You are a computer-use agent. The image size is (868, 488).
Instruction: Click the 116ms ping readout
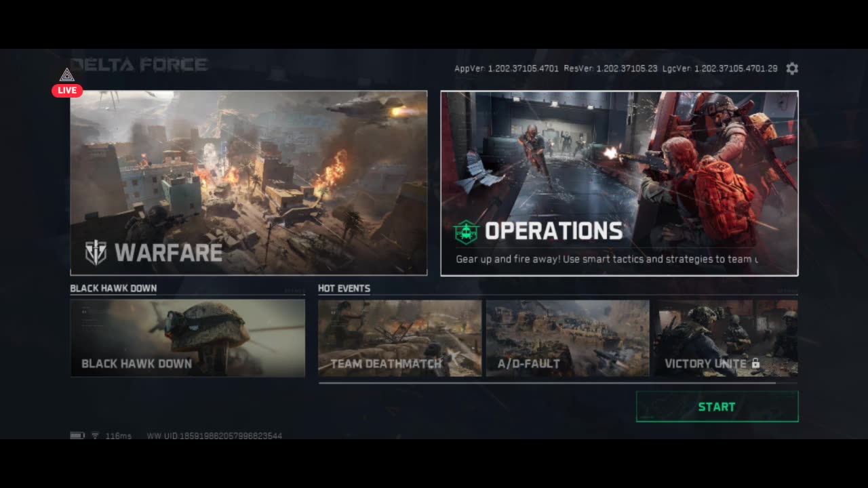[119, 436]
